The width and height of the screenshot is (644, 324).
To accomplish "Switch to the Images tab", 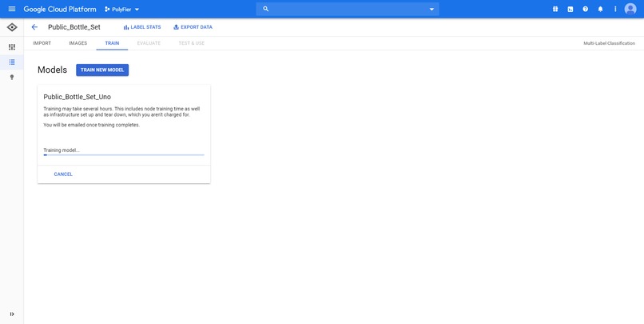I will tap(78, 43).
